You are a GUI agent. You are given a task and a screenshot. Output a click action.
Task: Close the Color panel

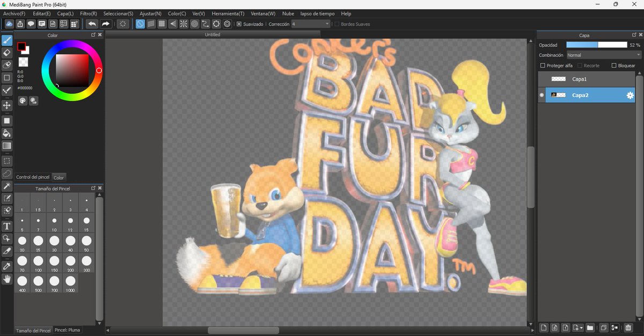point(100,35)
